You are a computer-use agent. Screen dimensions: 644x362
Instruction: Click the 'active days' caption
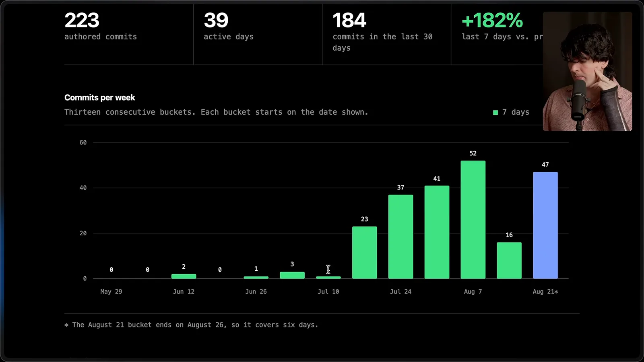point(229,37)
